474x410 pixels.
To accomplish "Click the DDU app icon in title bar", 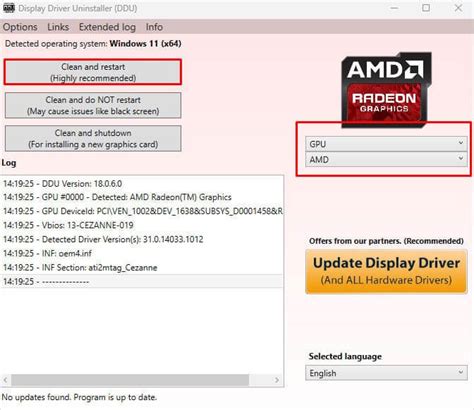I will [9, 8].
